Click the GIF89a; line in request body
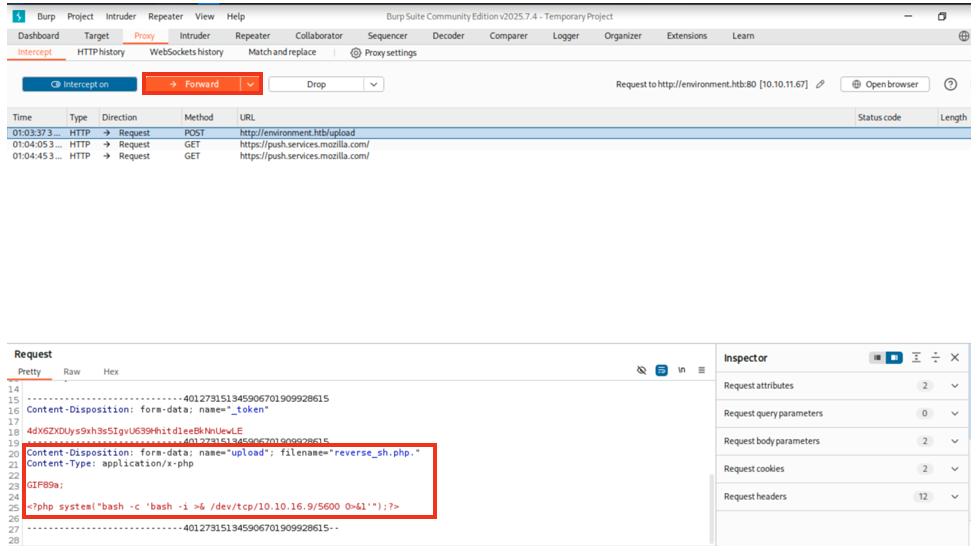977x553 pixels. coord(45,484)
